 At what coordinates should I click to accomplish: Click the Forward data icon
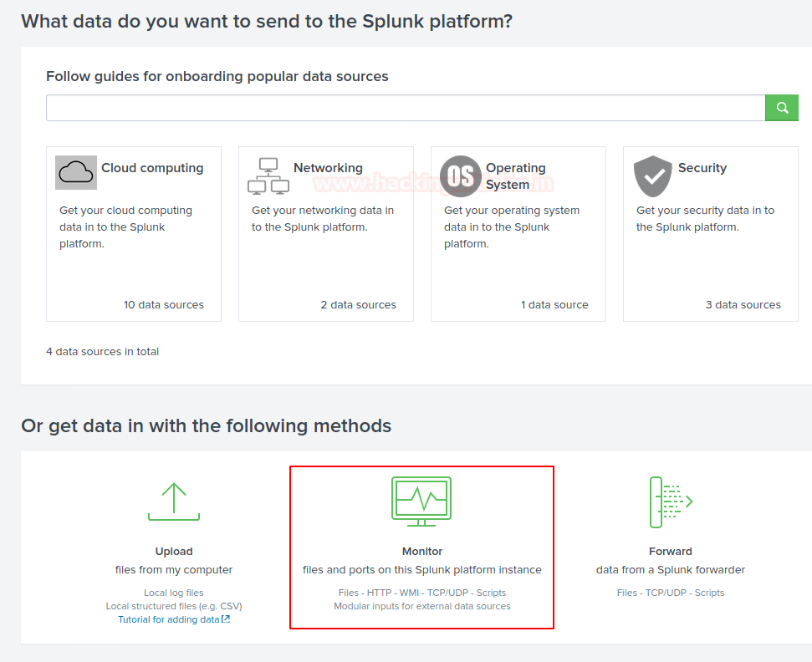pyautogui.click(x=671, y=502)
